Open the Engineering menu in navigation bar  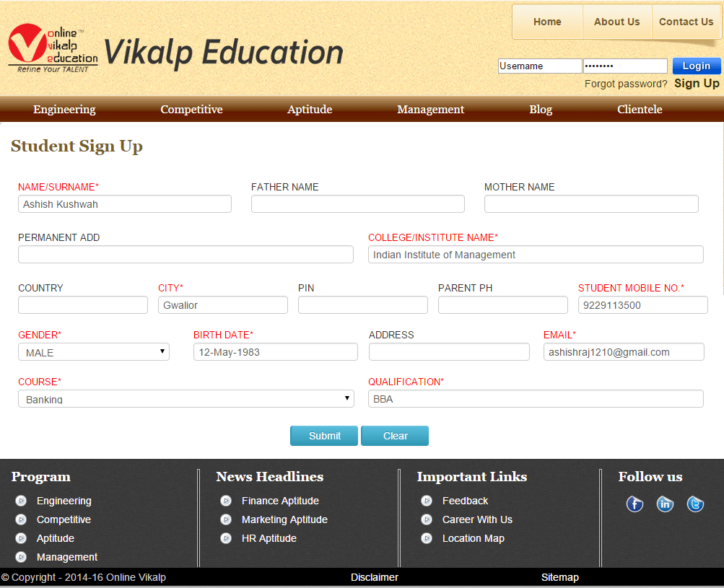(x=65, y=110)
